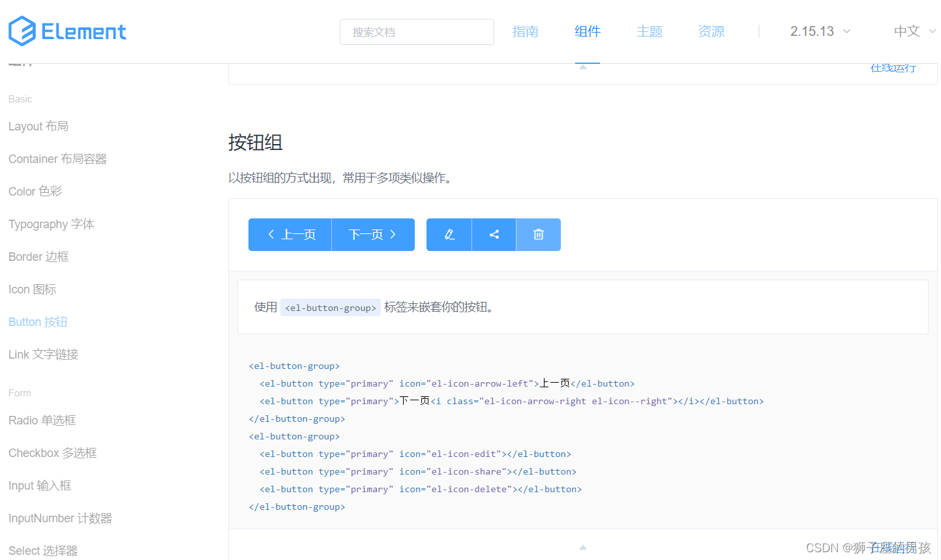This screenshot has height=560, width=941.
Task: Click the el-icon-share code line
Action: (x=418, y=471)
